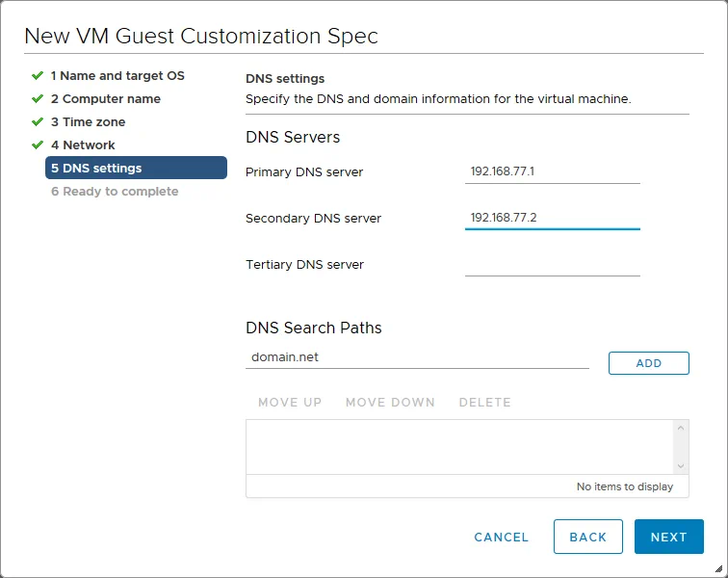Hit DELETE above the search path list
The width and height of the screenshot is (728, 578).
pyautogui.click(x=484, y=402)
